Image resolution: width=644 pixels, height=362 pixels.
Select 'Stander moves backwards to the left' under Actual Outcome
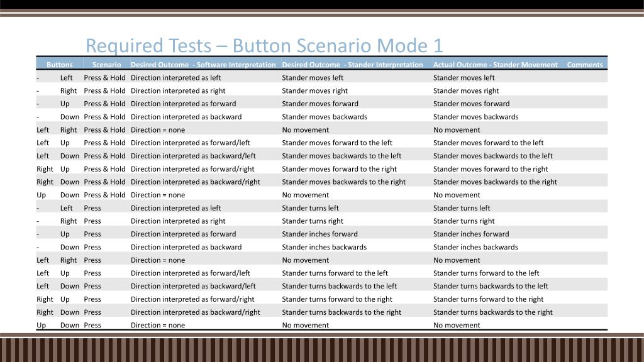click(x=493, y=156)
